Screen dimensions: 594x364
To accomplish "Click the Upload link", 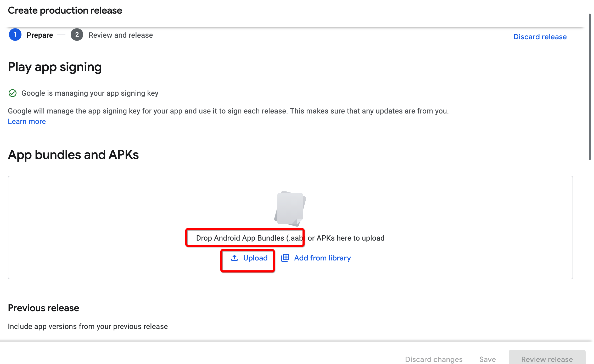I will tap(255, 258).
